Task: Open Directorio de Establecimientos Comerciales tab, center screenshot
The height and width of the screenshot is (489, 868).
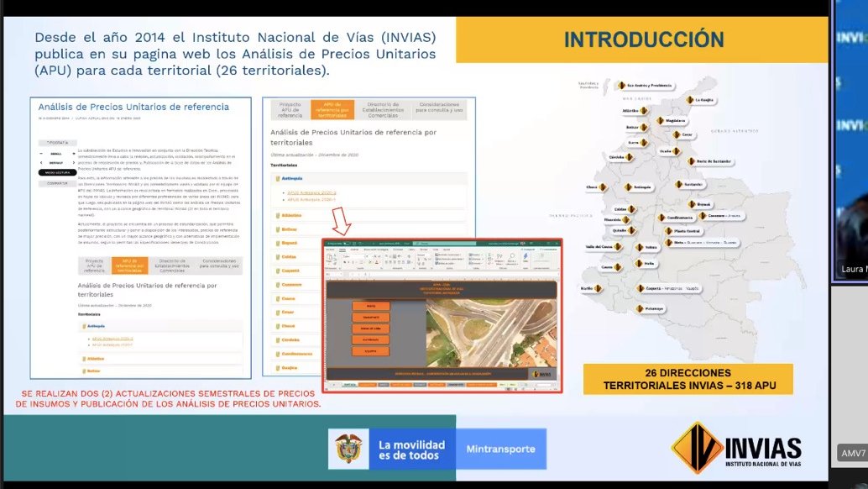Action: coord(383,110)
